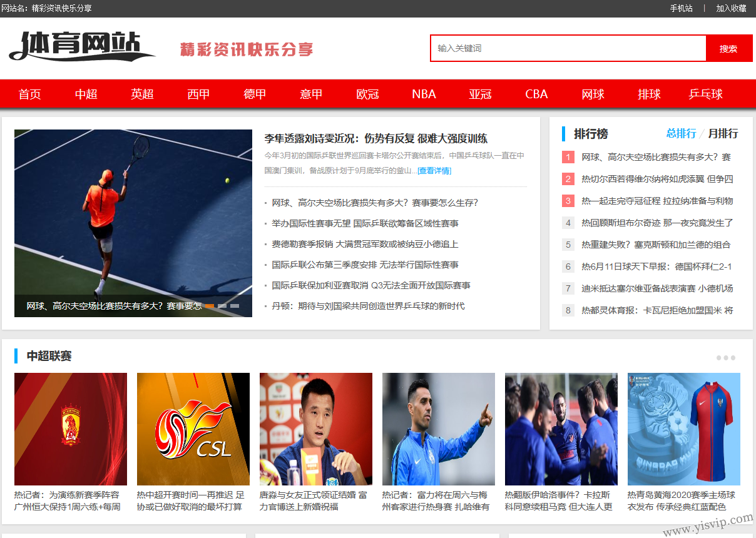Go to the NBA navigation menu

pyautogui.click(x=424, y=94)
